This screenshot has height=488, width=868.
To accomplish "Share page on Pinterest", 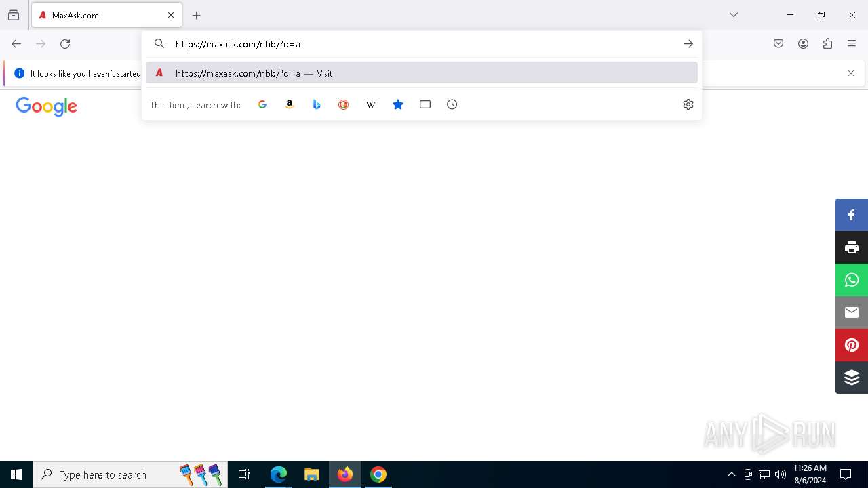I will click(852, 345).
